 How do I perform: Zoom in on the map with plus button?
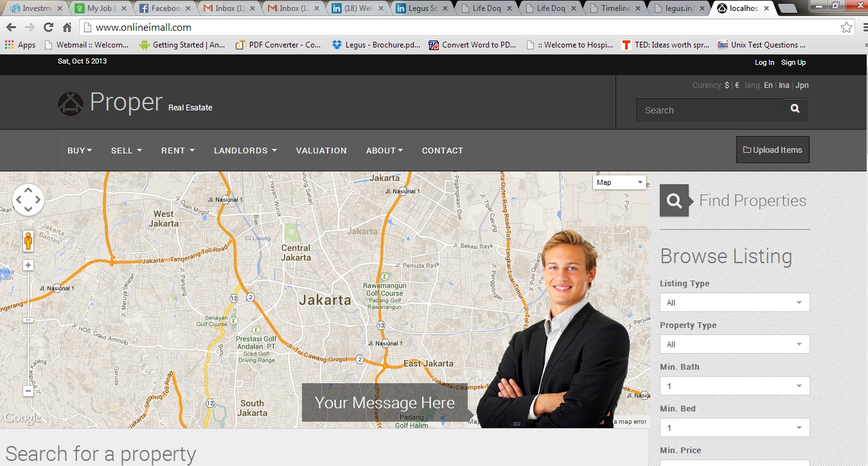click(28, 265)
